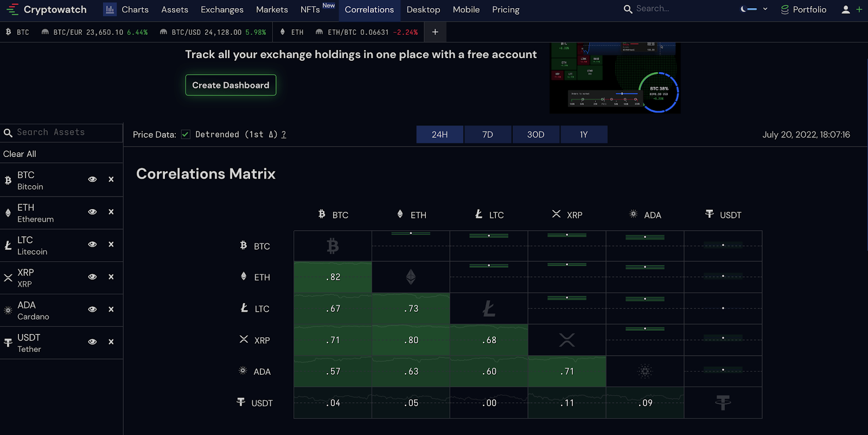Open the user account icon
Viewport: 868px width, 435px height.
pos(845,10)
